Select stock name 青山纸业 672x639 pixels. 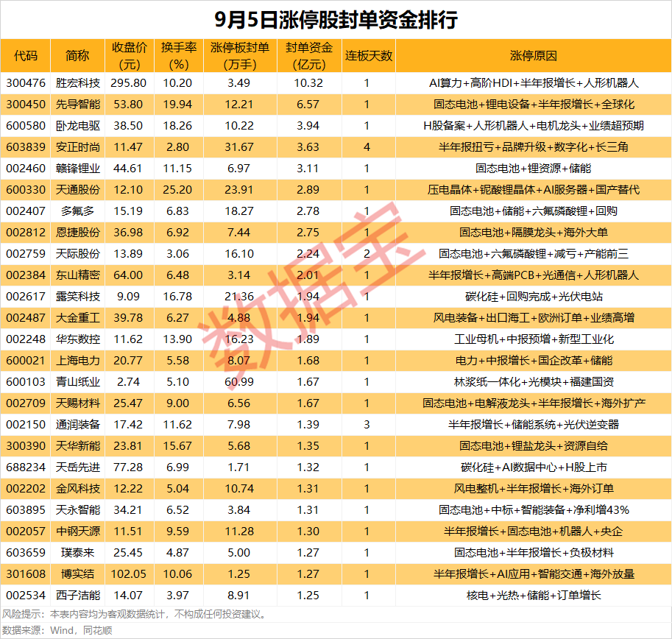point(78,382)
